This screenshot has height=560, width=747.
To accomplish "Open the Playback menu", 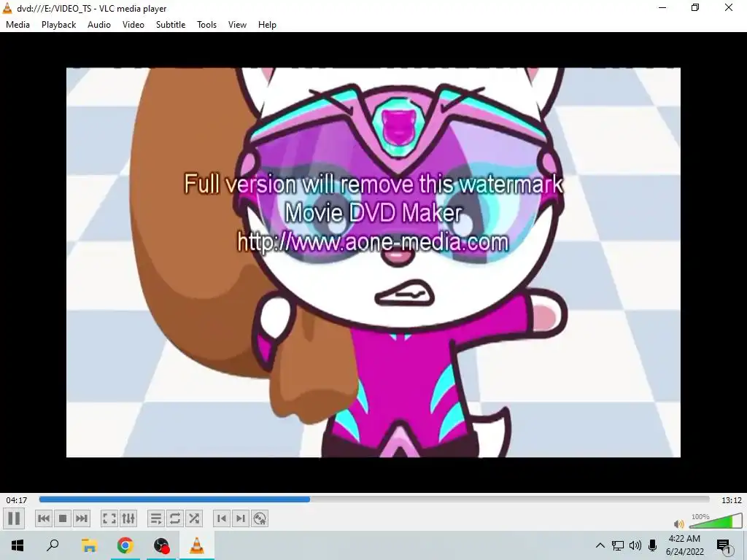I will 58,25.
